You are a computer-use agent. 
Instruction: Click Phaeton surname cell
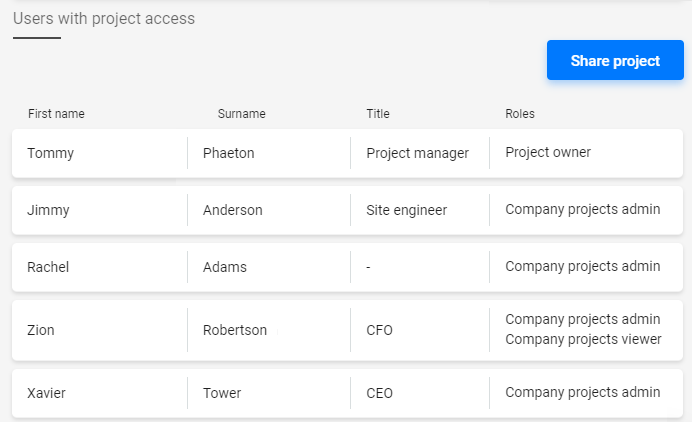click(x=228, y=153)
